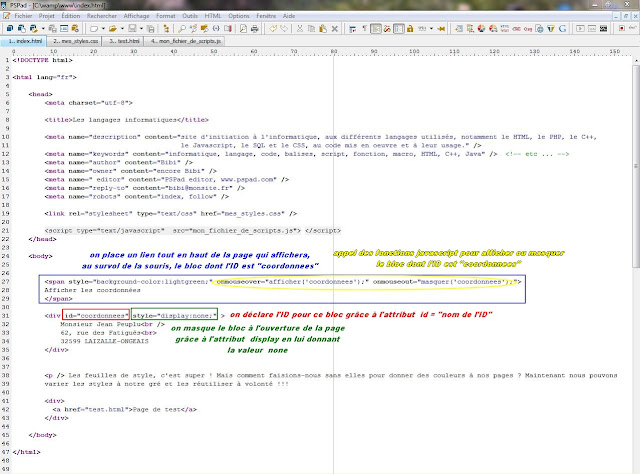Image resolution: width=640 pixels, height=474 pixels.
Task: Click the red record macro icon
Action: point(622,29)
